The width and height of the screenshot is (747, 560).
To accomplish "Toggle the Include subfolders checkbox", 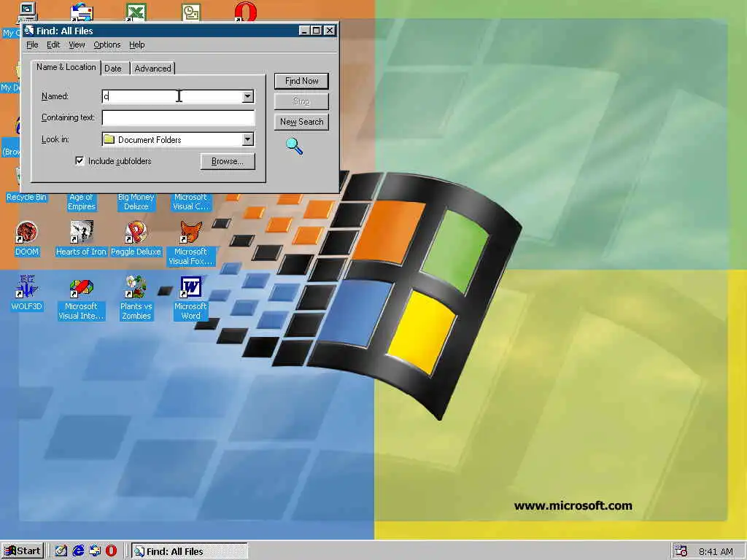I will [x=80, y=160].
